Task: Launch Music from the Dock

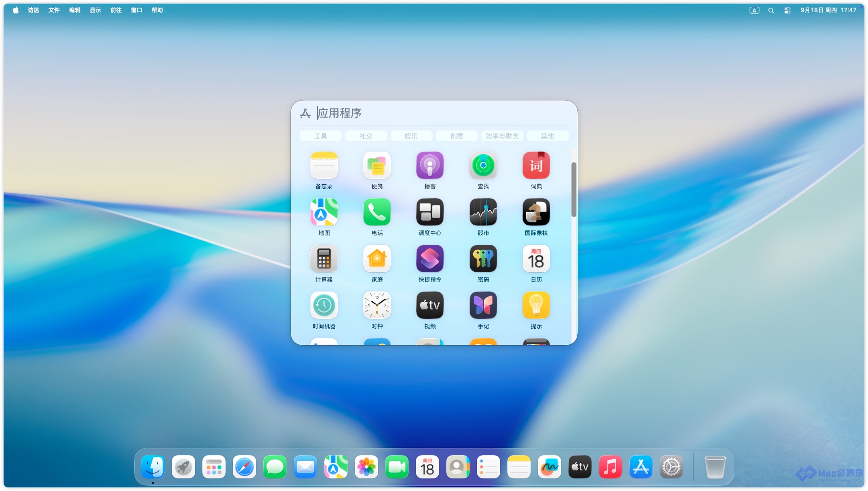Action: [x=611, y=467]
